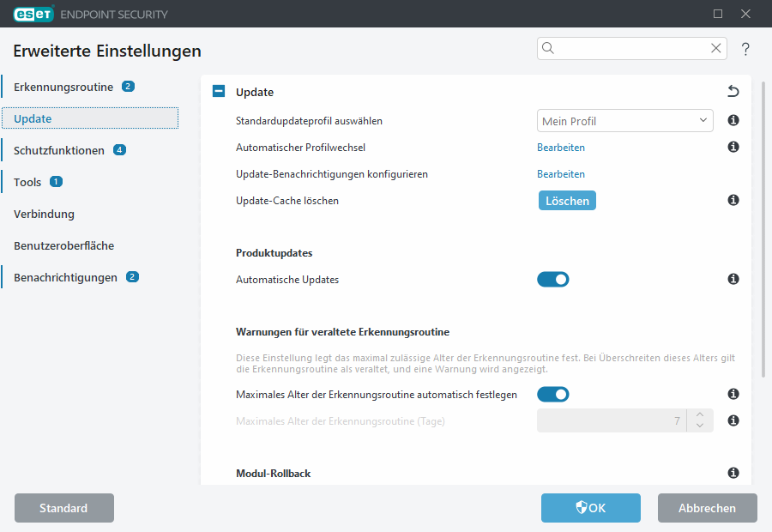
Task: Click the revert settings arrow for Update
Action: point(733,91)
